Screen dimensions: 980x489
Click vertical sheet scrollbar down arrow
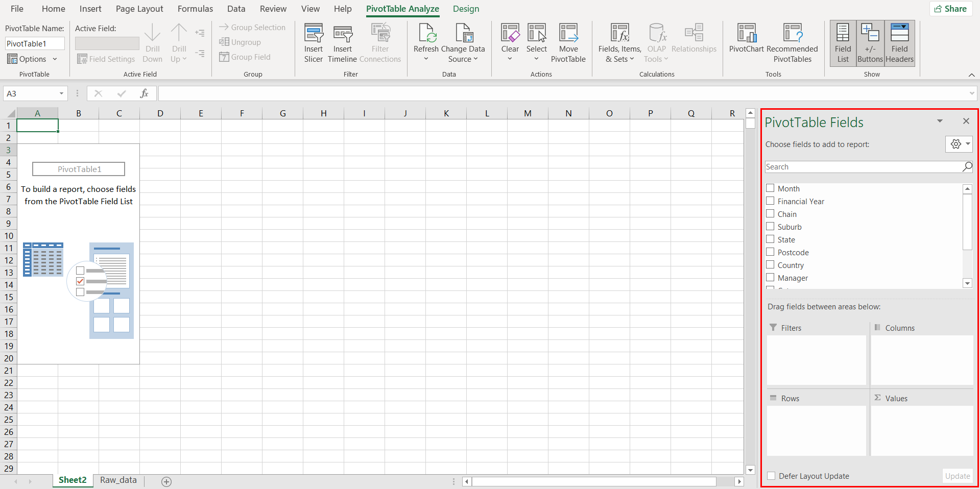750,470
